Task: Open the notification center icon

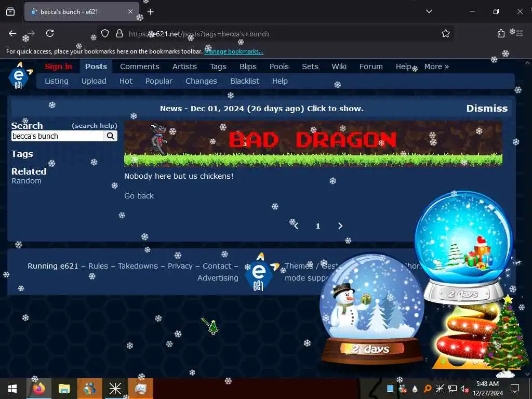Action: [515, 389]
